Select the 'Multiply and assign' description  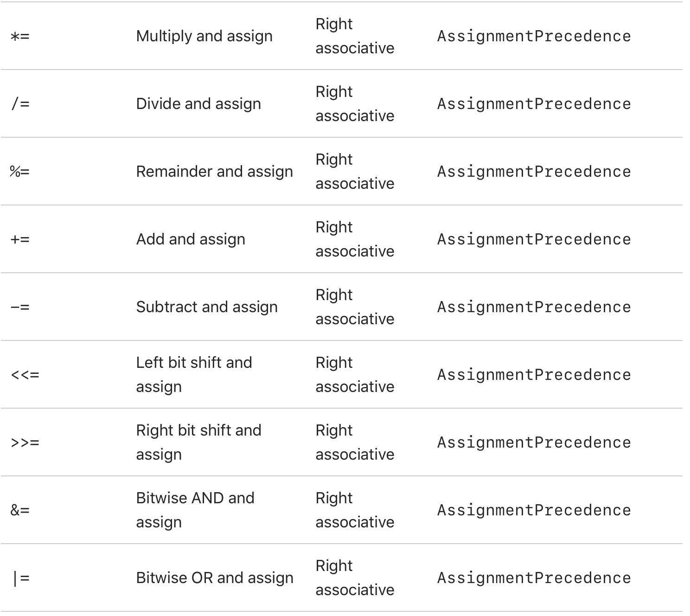(x=204, y=36)
